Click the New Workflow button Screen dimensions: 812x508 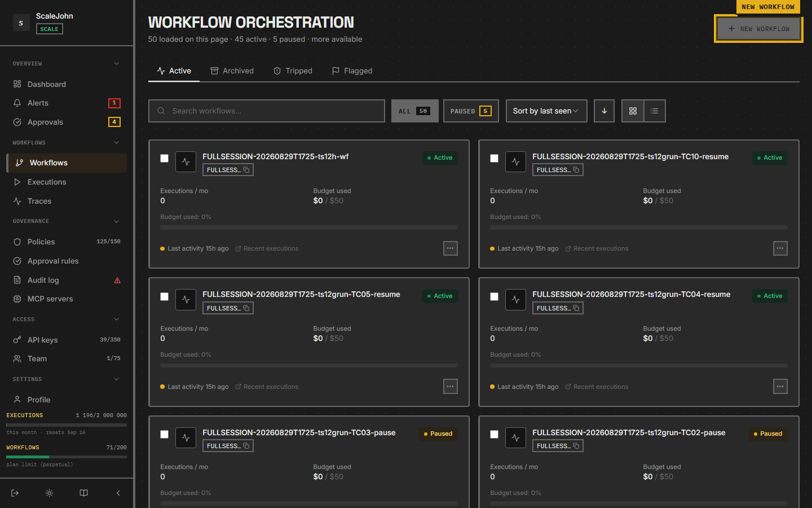(758, 29)
